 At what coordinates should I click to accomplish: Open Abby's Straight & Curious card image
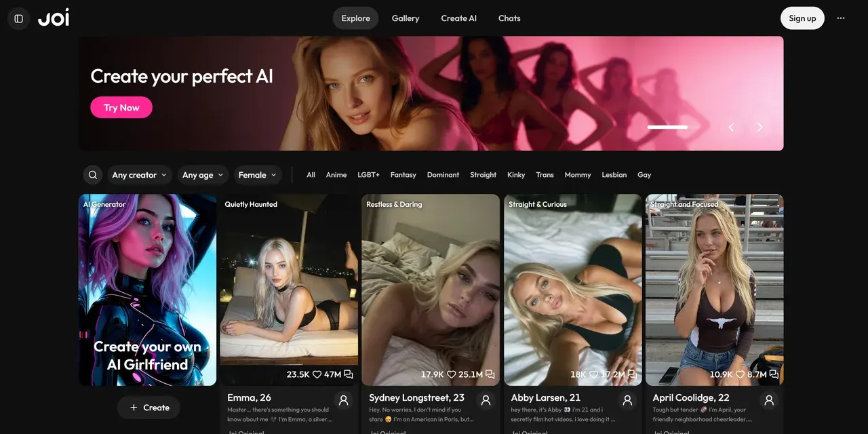pos(572,290)
